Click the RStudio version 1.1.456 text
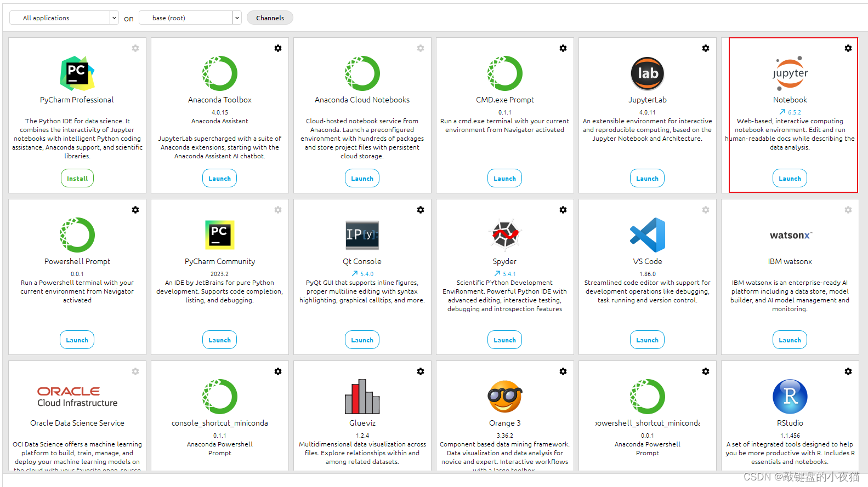This screenshot has height=487, width=868. [790, 436]
